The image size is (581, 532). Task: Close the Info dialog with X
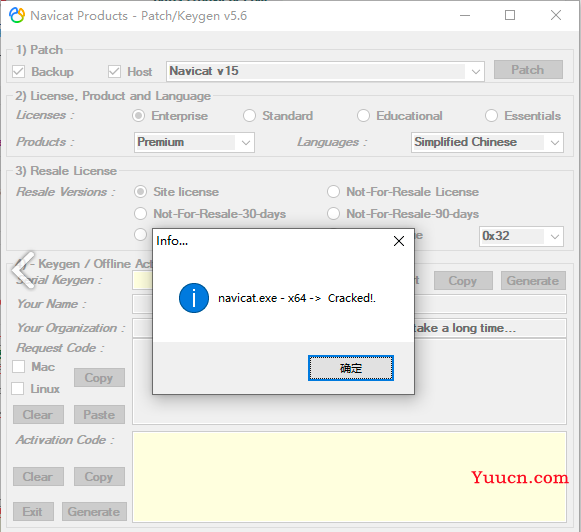399,241
